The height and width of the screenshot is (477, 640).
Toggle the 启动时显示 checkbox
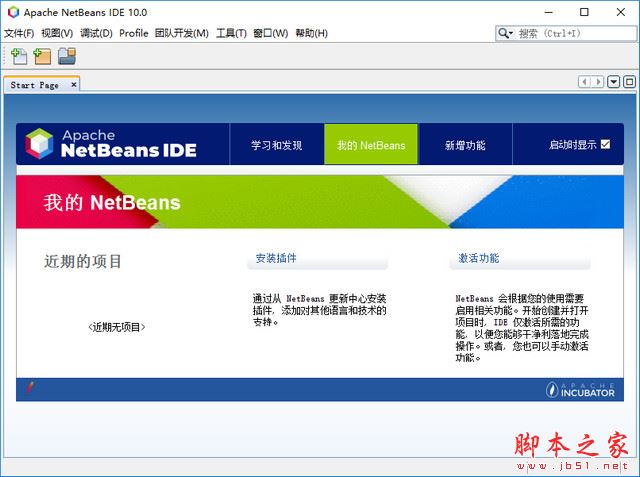pos(606,144)
